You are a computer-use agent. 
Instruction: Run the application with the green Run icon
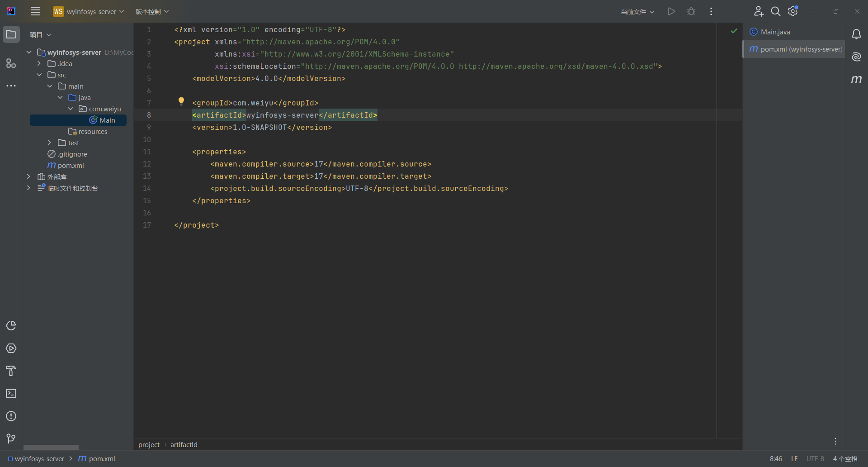[671, 11]
